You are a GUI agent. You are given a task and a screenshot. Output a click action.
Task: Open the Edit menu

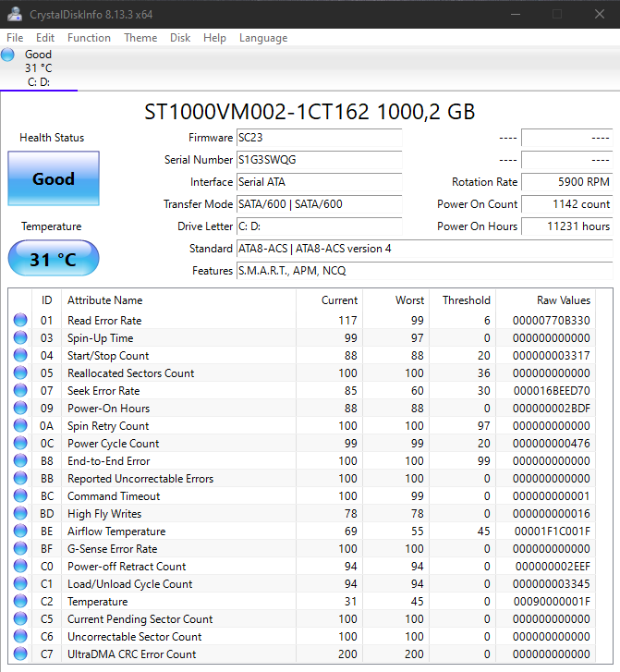pos(45,38)
